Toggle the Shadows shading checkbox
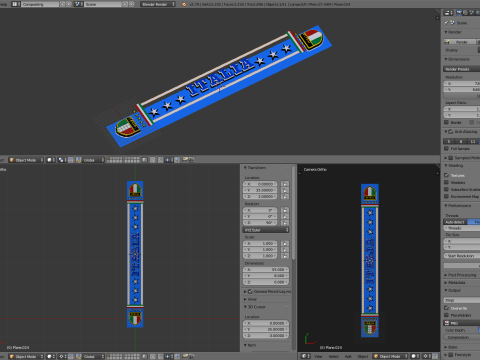Viewport: 480px width, 360px height. pos(446,182)
